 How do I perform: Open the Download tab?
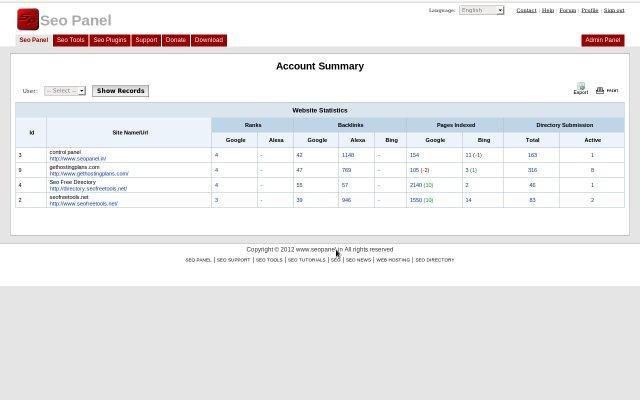click(x=209, y=40)
